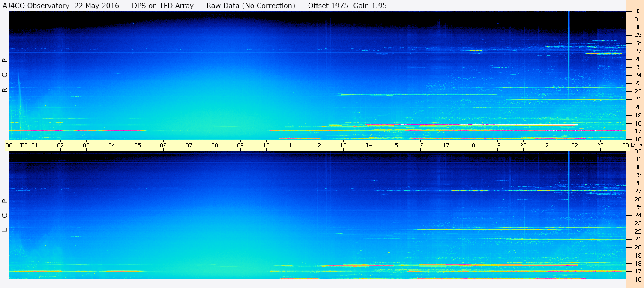Screen dimensions: 644x288
Task: Select the 17 hour mark on the time axis
Action: (x=446, y=145)
